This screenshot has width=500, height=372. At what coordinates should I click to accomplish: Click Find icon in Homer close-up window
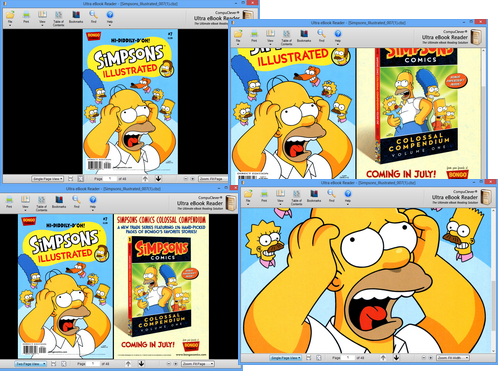331,196
